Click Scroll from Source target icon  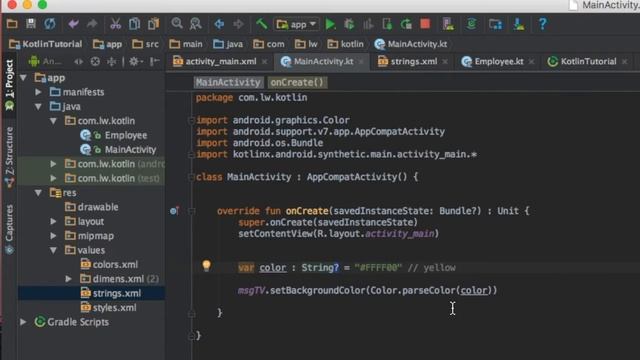(95, 62)
